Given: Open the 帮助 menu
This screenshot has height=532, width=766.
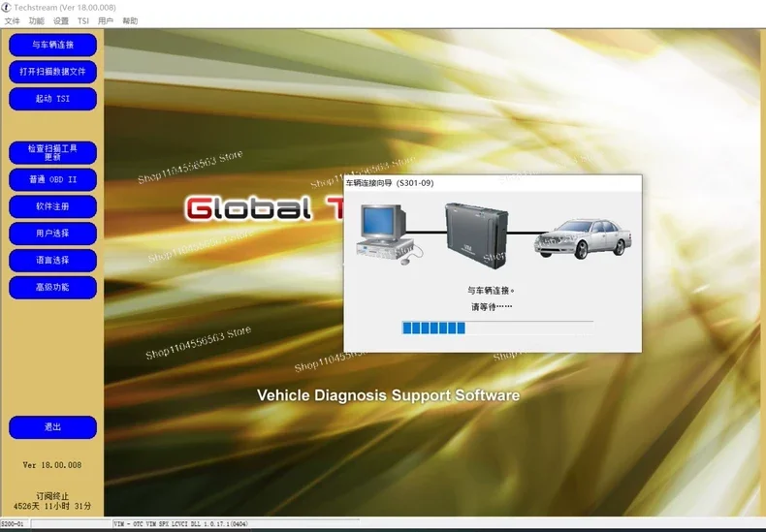Looking at the screenshot, I should click(130, 21).
